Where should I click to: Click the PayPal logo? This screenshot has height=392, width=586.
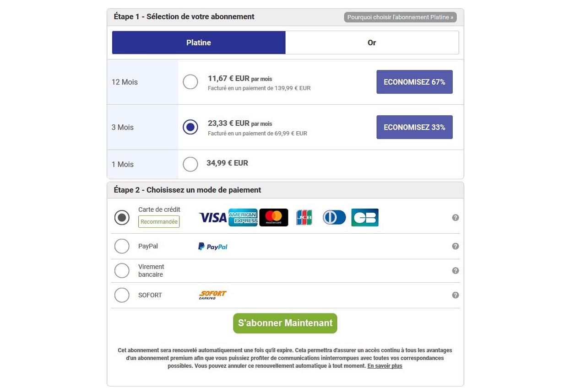213,247
